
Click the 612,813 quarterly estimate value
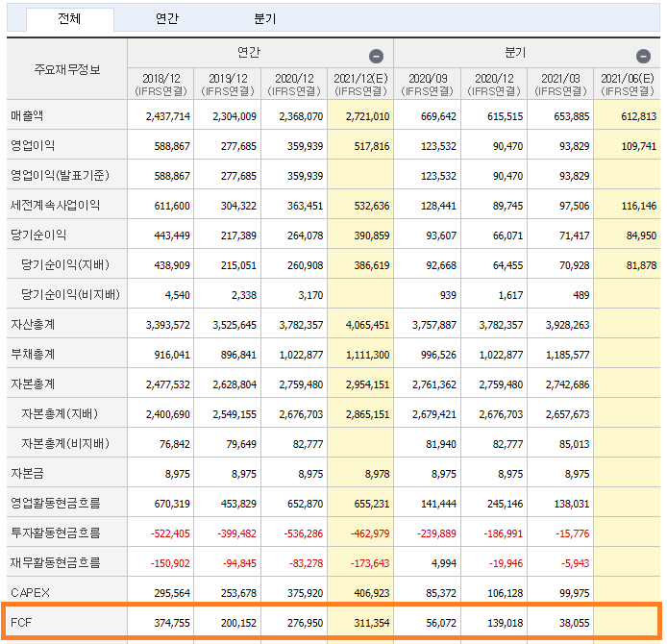click(x=639, y=116)
